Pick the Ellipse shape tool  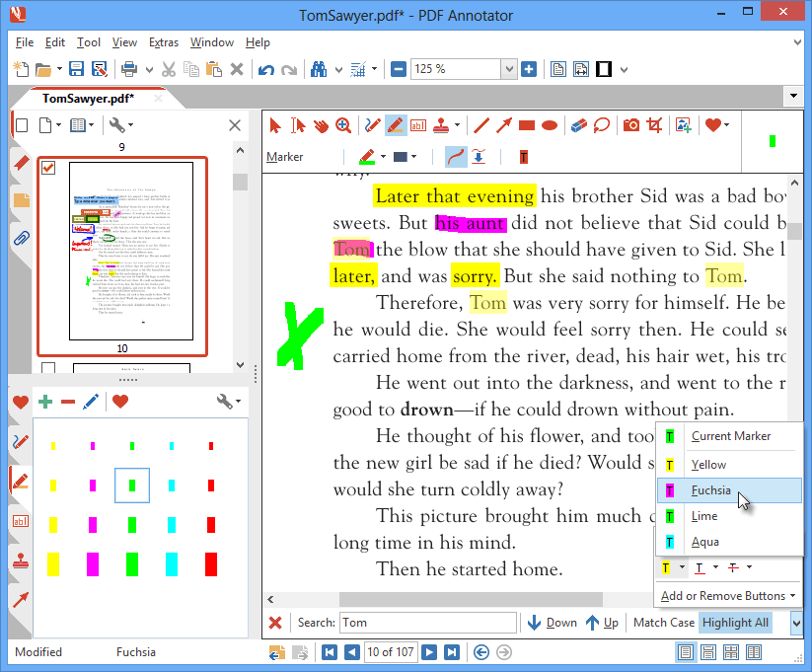(x=550, y=125)
